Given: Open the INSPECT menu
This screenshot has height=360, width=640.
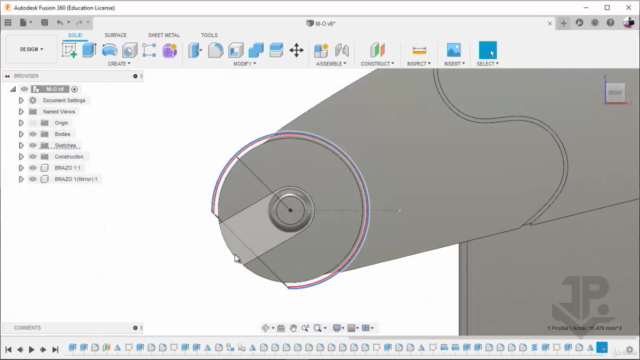Looking at the screenshot, I should click(x=419, y=64).
